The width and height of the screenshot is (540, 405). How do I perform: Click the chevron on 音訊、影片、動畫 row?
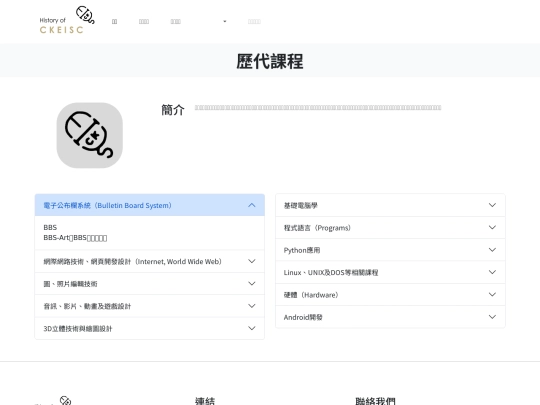click(x=252, y=306)
